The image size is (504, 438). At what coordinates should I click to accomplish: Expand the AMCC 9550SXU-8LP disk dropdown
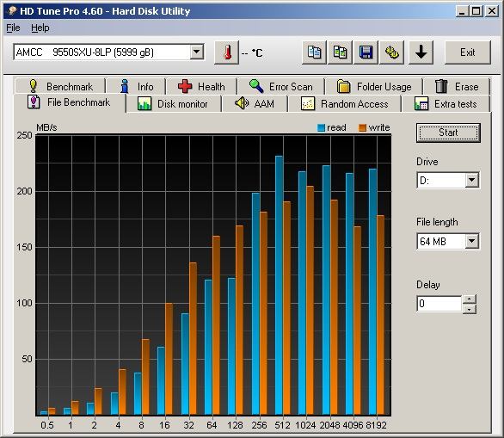click(x=196, y=52)
